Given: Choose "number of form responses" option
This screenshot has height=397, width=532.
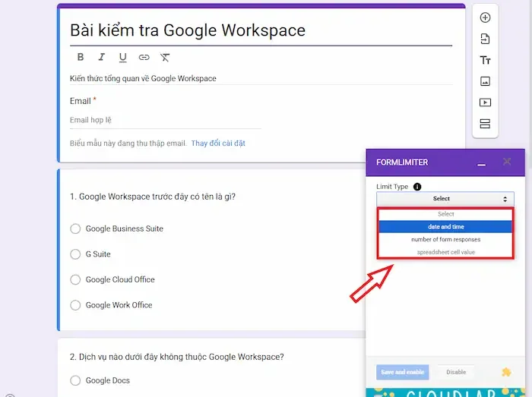Looking at the screenshot, I should tap(445, 239).
